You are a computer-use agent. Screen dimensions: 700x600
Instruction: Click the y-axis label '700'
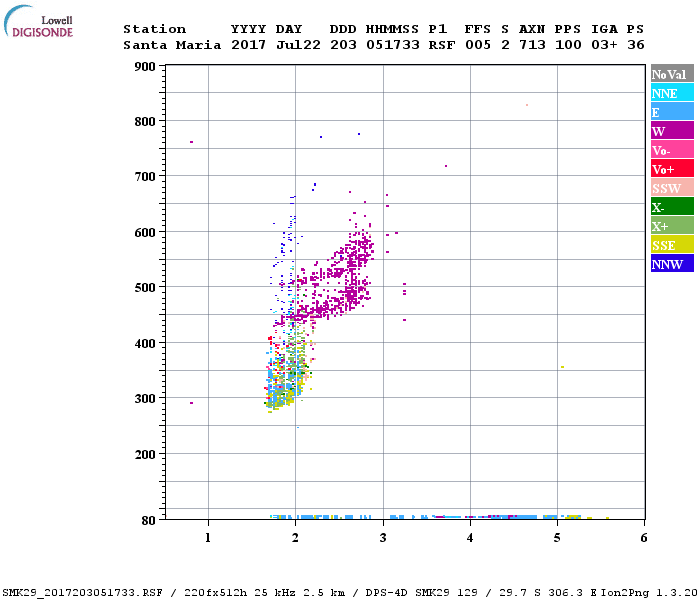[145, 176]
